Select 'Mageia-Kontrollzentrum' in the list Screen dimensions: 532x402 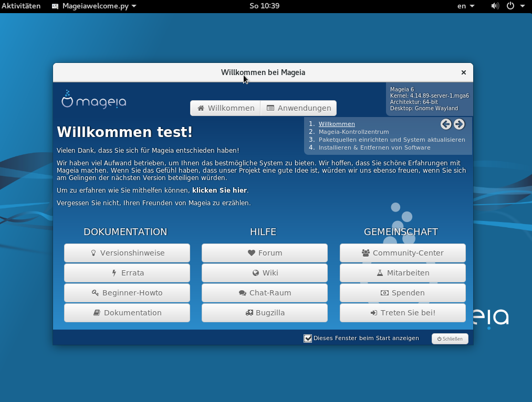pos(353,132)
